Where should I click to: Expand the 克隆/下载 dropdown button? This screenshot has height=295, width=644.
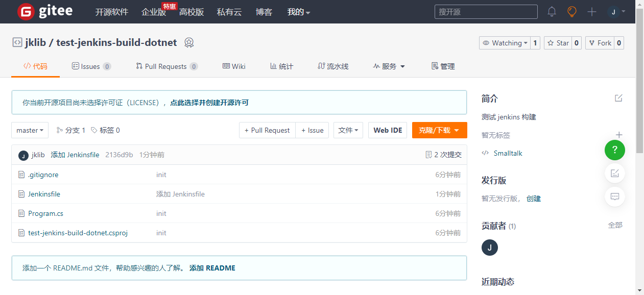(x=439, y=130)
